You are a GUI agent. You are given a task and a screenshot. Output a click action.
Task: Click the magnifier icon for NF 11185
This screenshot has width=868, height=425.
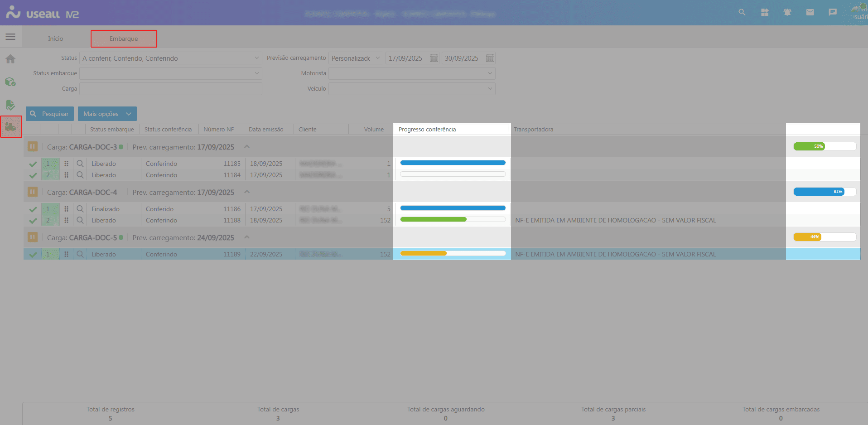pyautogui.click(x=80, y=164)
